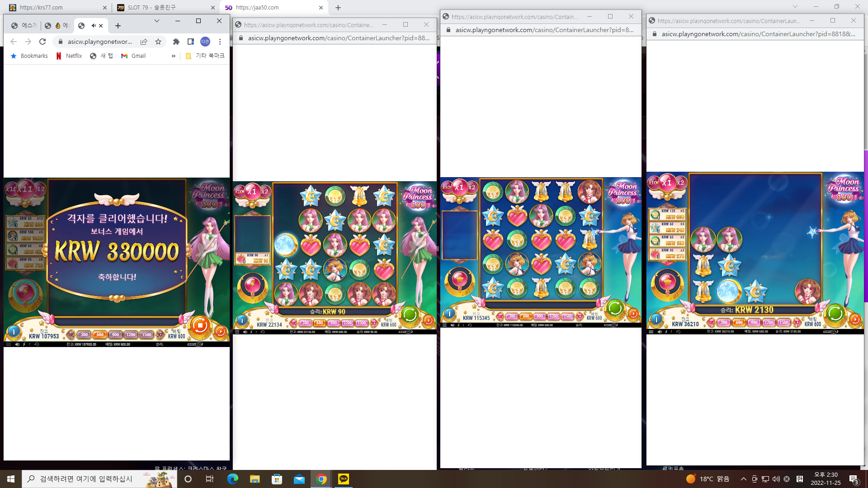Toggle sound in the KRW 22134 game
Screen dimensions: 868x488
coord(245,332)
